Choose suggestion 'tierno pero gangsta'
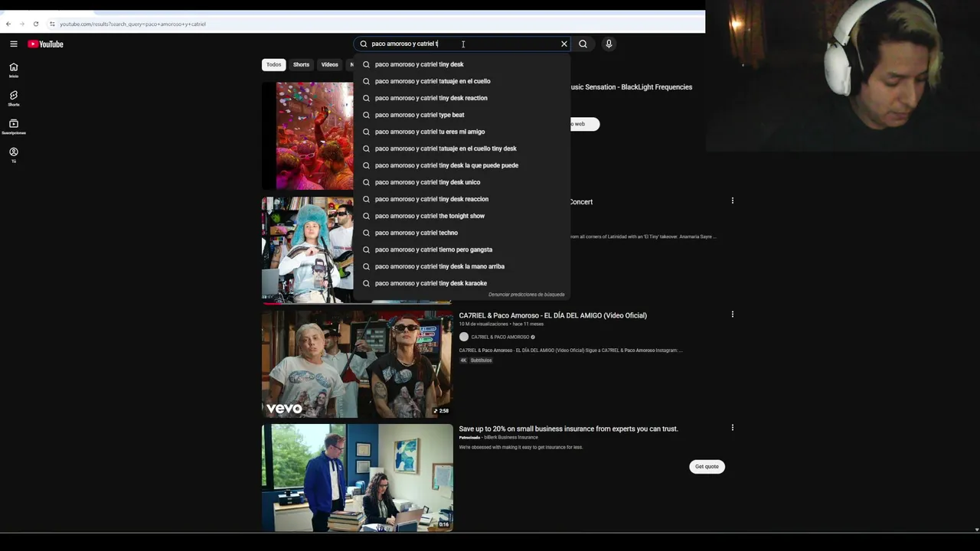This screenshot has height=551, width=980. click(x=462, y=249)
